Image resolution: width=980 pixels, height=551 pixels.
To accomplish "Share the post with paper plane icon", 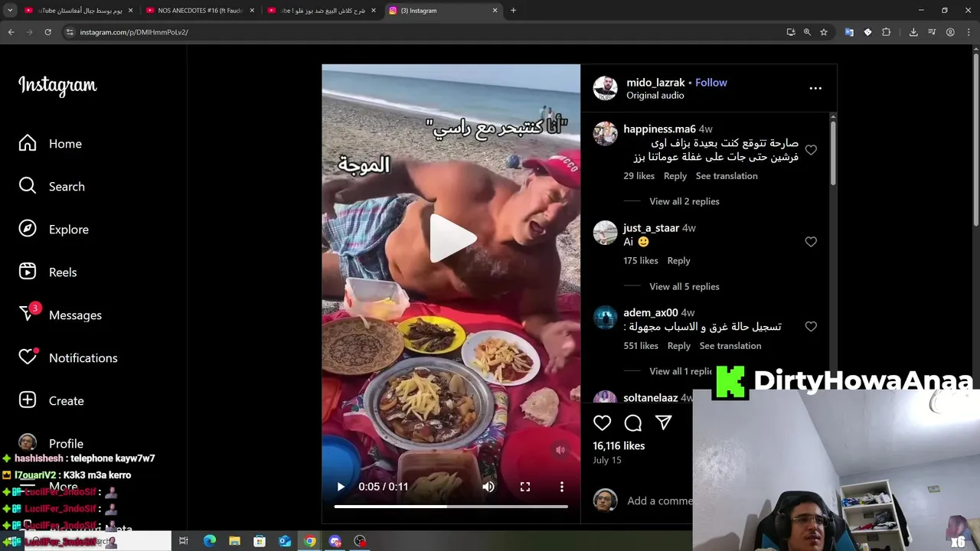I will (x=664, y=422).
